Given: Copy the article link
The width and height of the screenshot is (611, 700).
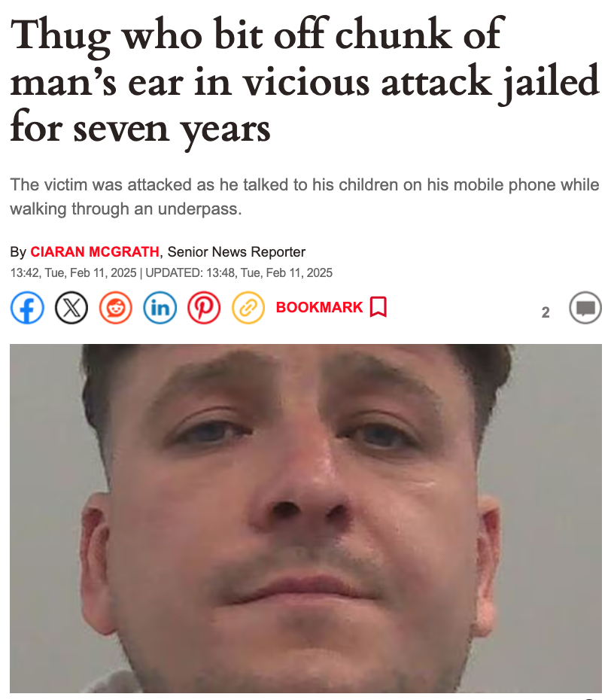Looking at the screenshot, I should click(x=248, y=308).
